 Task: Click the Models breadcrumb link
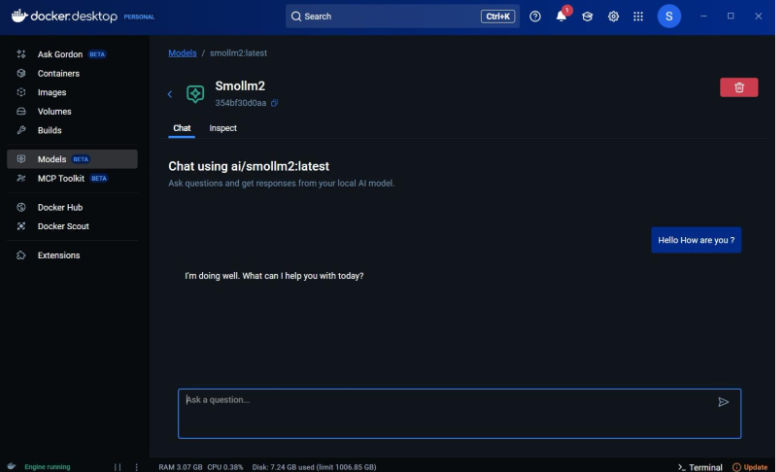click(x=182, y=53)
